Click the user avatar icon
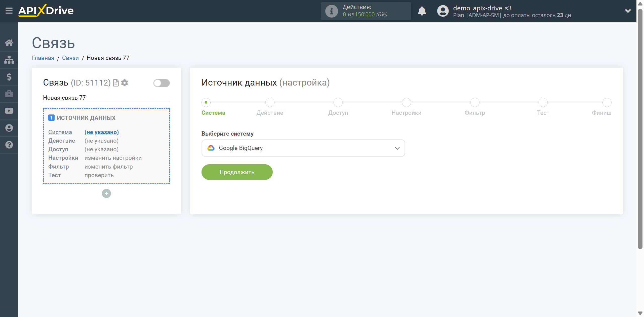Screen dimensions: 644x317 tap(443, 11)
